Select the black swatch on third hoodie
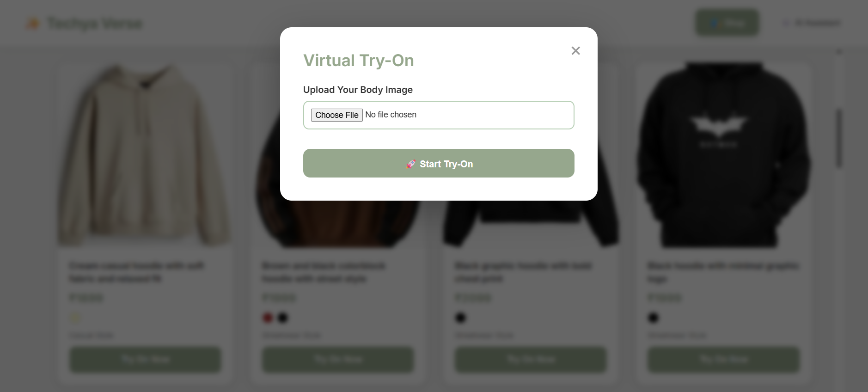The width and height of the screenshot is (868, 392). click(460, 318)
